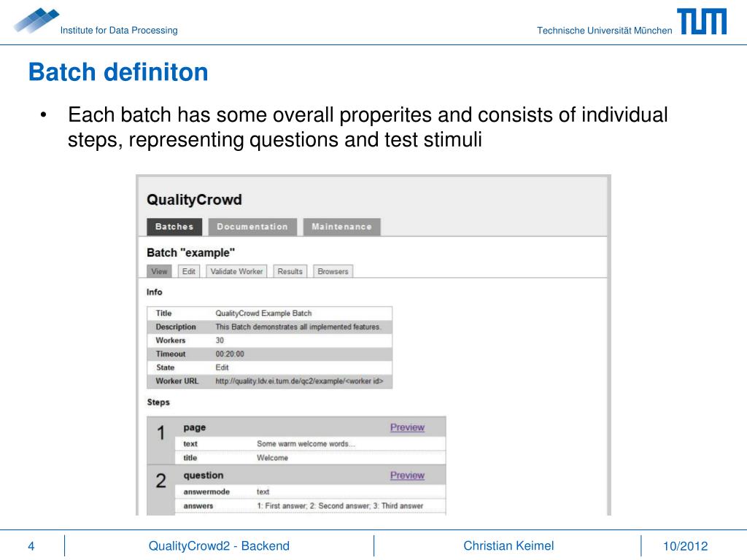
Task: Click the Description value text
Action: pyautogui.click(x=298, y=327)
